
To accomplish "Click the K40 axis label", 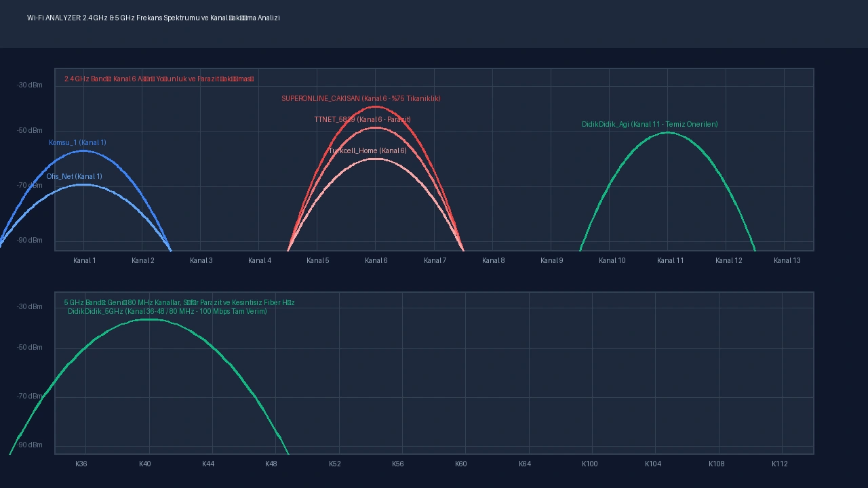I will 145,464.
